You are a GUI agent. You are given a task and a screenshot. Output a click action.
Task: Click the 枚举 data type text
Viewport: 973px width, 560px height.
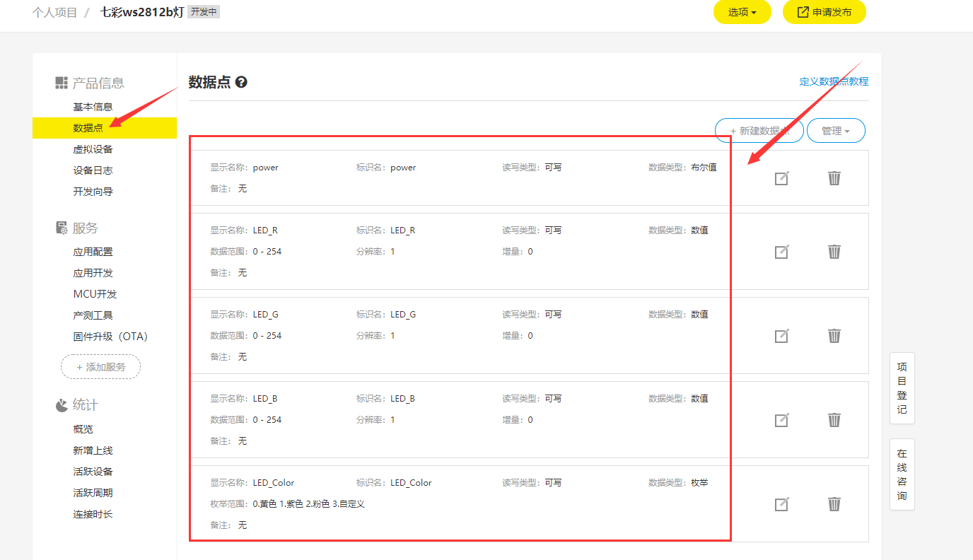[x=699, y=483]
